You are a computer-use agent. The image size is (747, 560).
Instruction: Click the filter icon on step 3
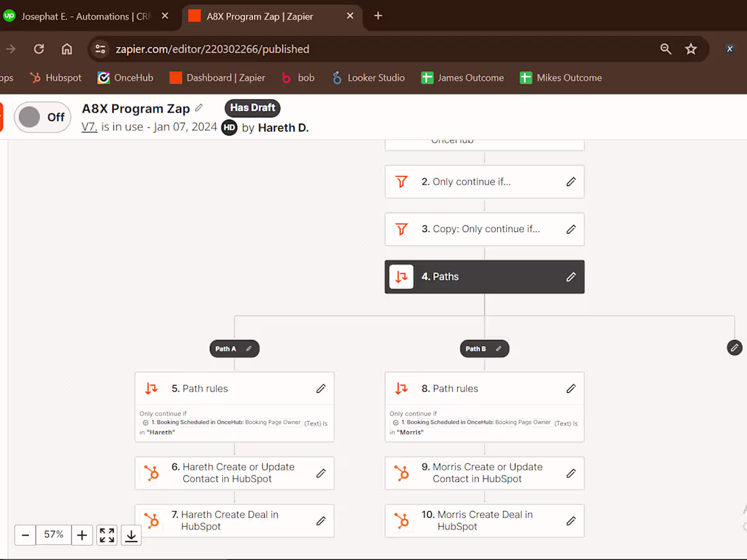coord(401,229)
